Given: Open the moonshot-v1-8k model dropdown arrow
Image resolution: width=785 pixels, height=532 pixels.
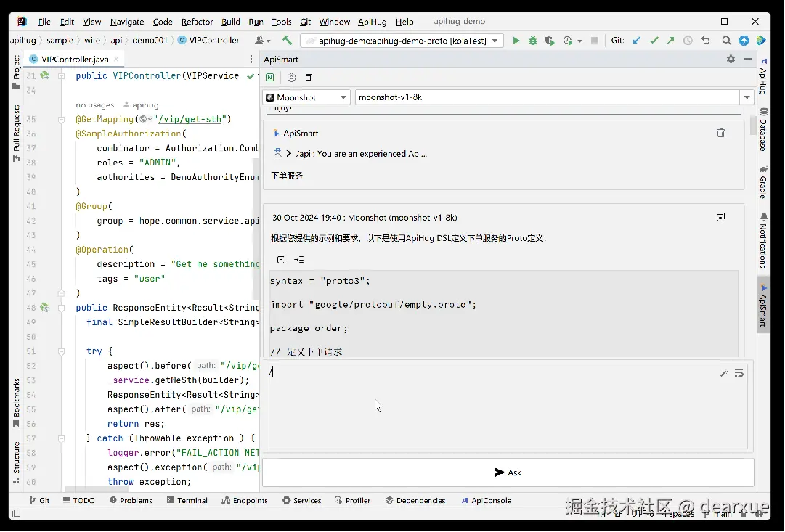Looking at the screenshot, I should (747, 97).
